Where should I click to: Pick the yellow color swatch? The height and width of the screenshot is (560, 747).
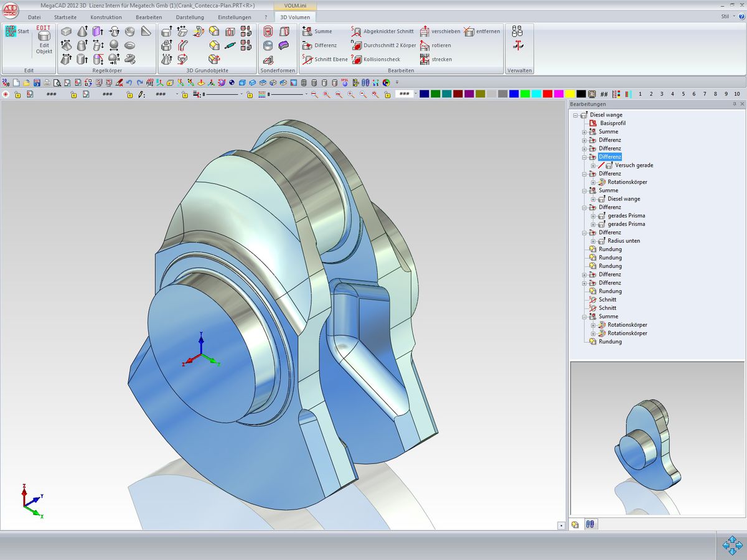point(570,94)
